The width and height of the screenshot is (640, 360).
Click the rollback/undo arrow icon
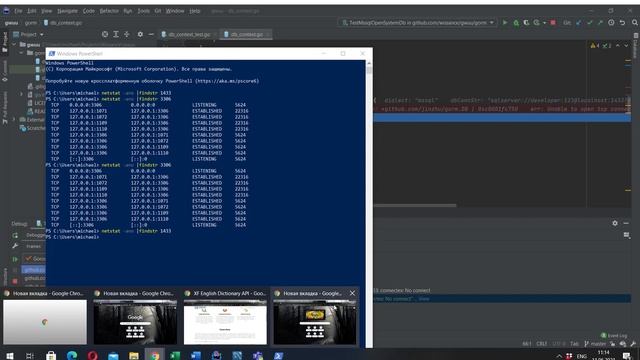(x=622, y=23)
